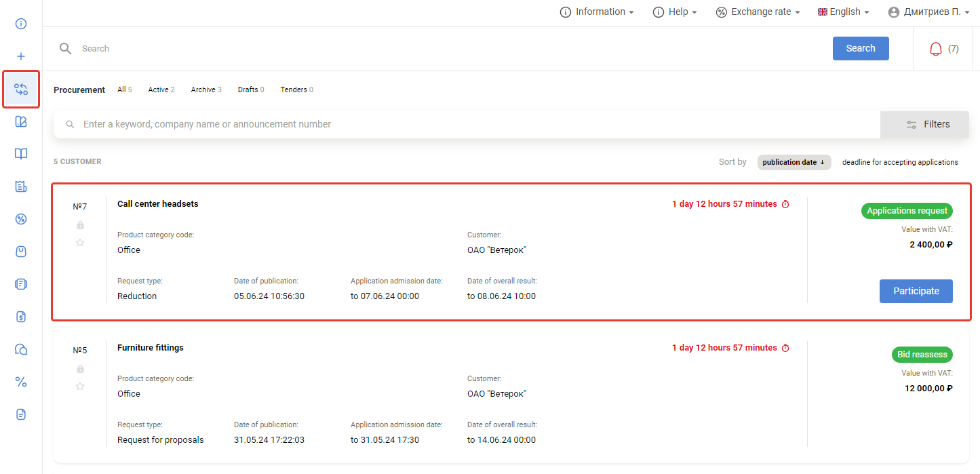Click admission date to 07.06.24 00:00
Image resolution: width=980 pixels, height=474 pixels.
coord(385,296)
